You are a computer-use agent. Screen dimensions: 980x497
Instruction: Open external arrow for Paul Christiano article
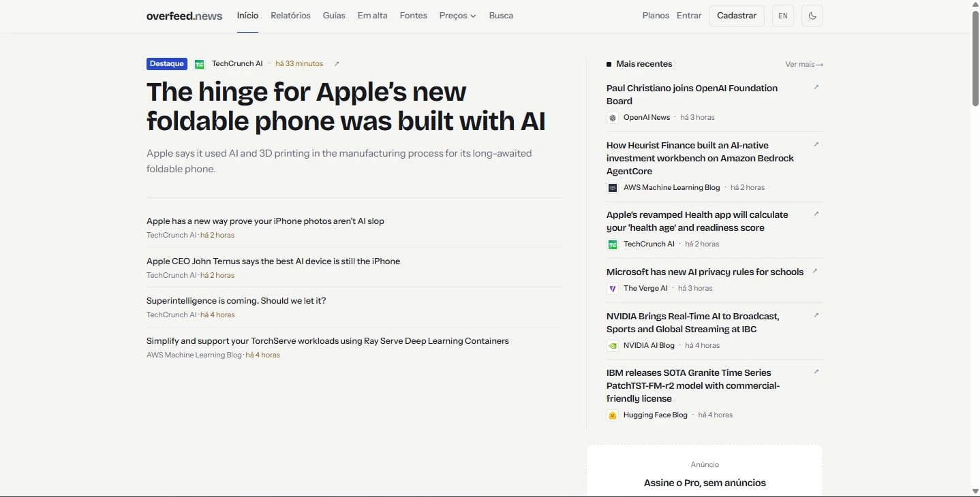(816, 87)
